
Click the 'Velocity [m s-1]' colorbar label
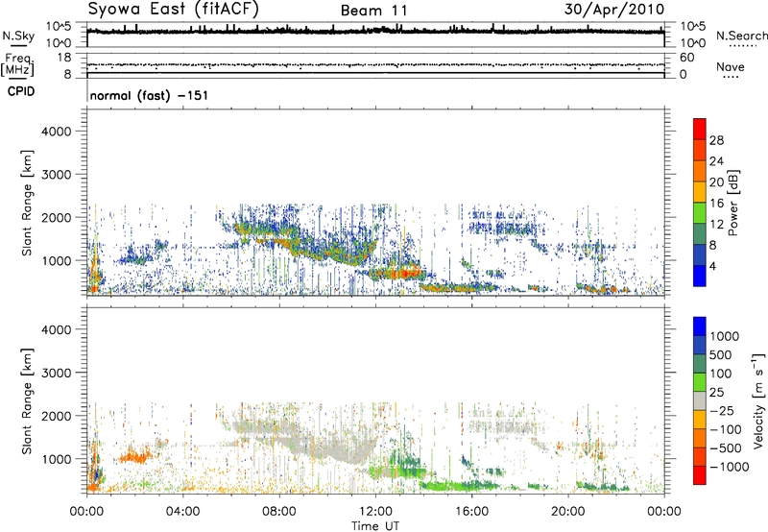point(758,401)
